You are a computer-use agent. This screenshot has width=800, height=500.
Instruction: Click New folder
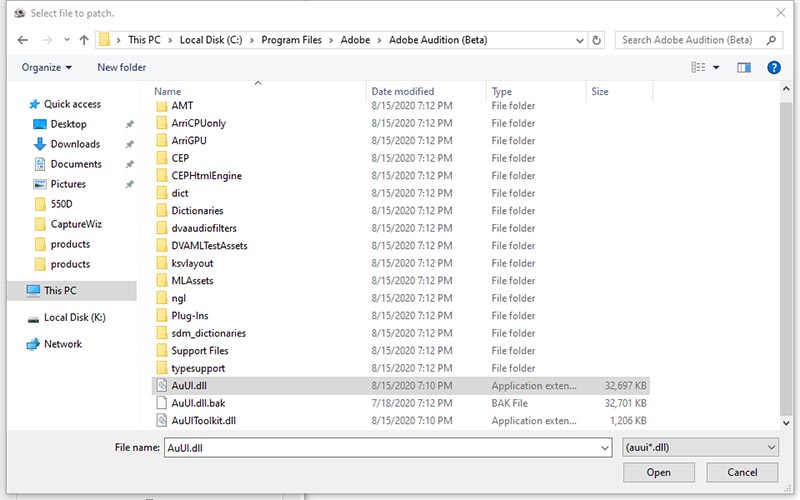click(121, 67)
